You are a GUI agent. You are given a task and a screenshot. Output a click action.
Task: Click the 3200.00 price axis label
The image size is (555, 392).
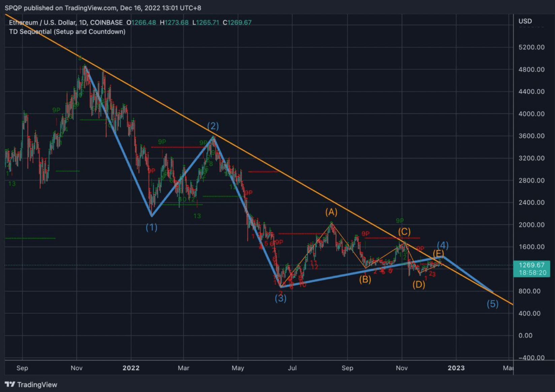pyautogui.click(x=531, y=158)
